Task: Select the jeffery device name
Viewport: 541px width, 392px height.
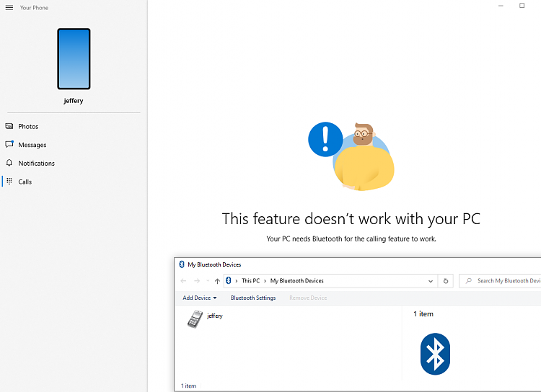Action: [x=215, y=316]
